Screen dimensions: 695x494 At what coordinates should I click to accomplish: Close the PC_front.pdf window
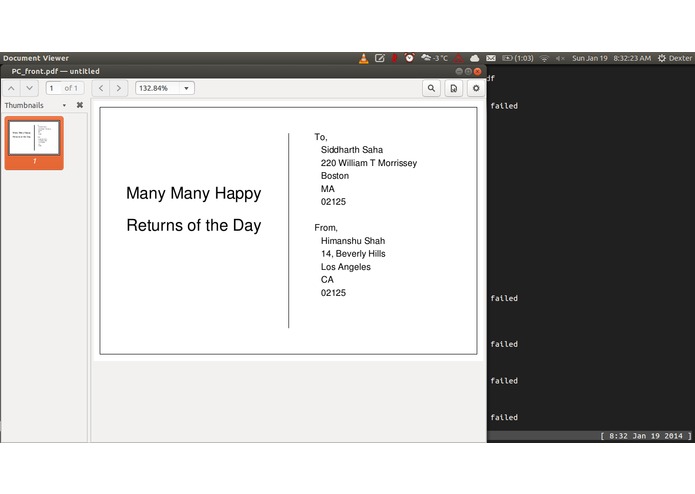[x=477, y=71]
